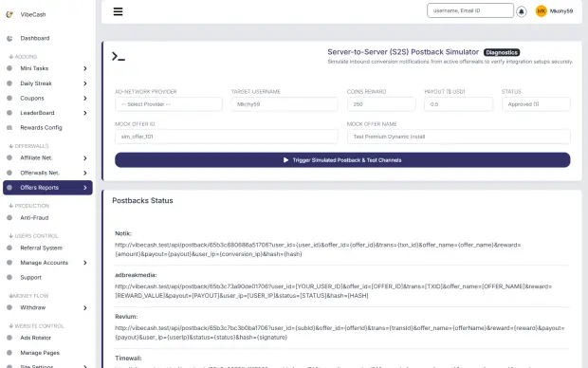Click the Mock Offer Name field
The height and width of the screenshot is (368, 588).
point(459,137)
